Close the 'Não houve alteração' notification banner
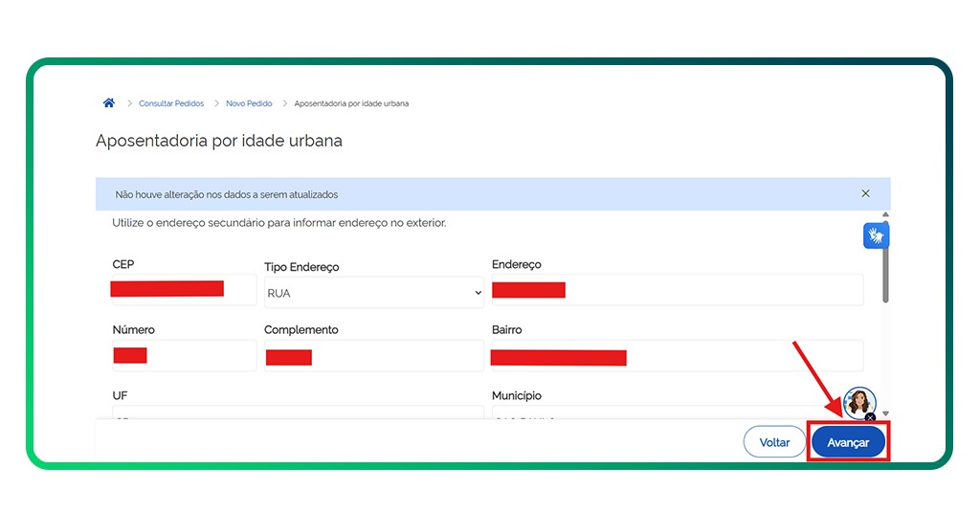The width and height of the screenshot is (980, 513). [x=865, y=193]
